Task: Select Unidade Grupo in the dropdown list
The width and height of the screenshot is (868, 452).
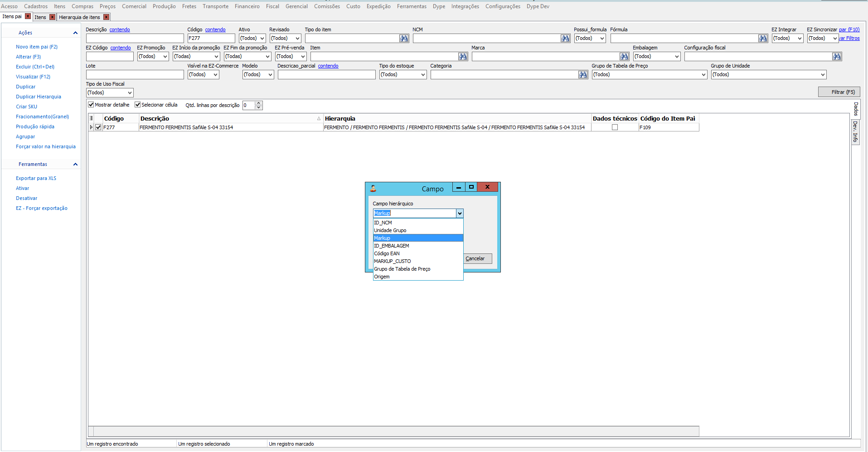Action: pyautogui.click(x=418, y=230)
